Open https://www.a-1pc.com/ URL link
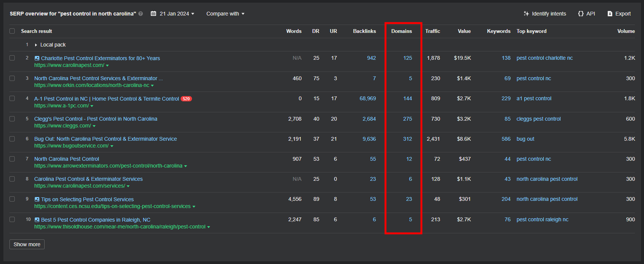Screen dimensions: 644x264 coord(62,106)
